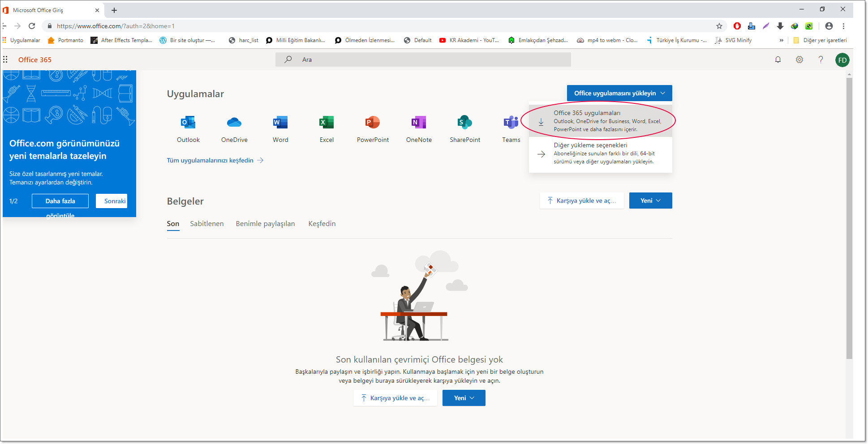Open the OneNote app icon
Screen dimensions: 868x444
point(419,123)
